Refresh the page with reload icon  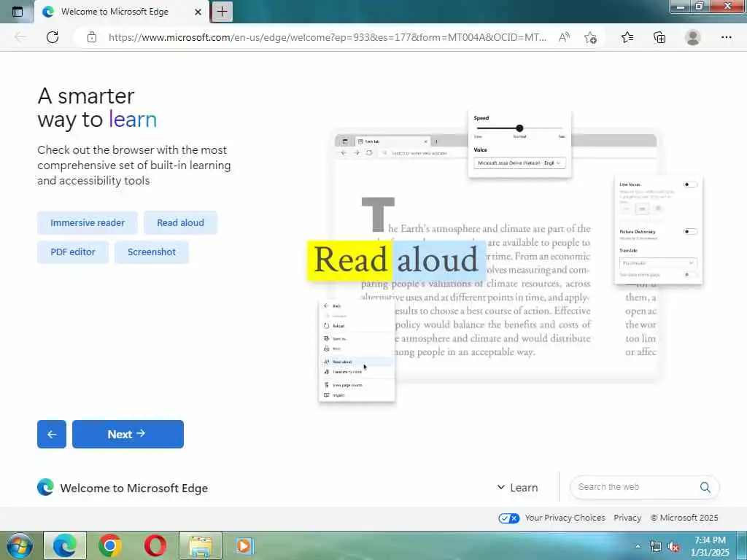tap(53, 37)
